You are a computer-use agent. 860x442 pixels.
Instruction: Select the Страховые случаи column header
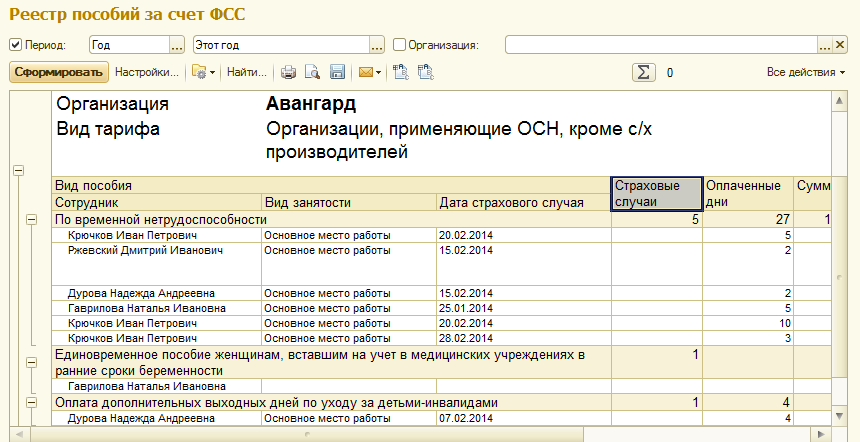[x=657, y=194]
